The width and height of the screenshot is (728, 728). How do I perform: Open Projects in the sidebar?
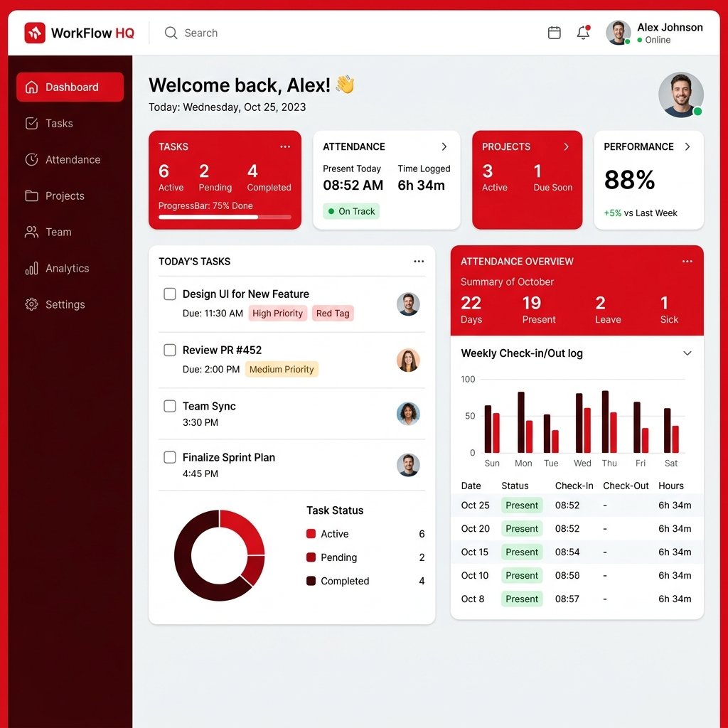pyautogui.click(x=70, y=196)
